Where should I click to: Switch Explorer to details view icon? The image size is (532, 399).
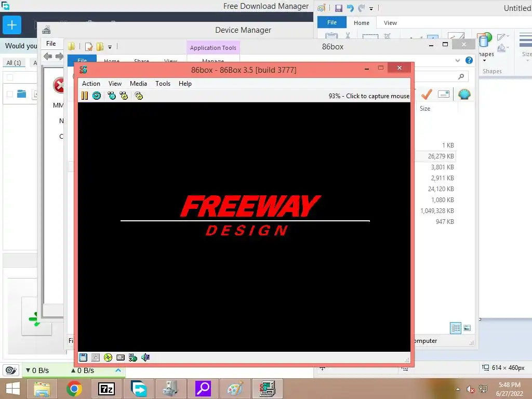click(456, 328)
